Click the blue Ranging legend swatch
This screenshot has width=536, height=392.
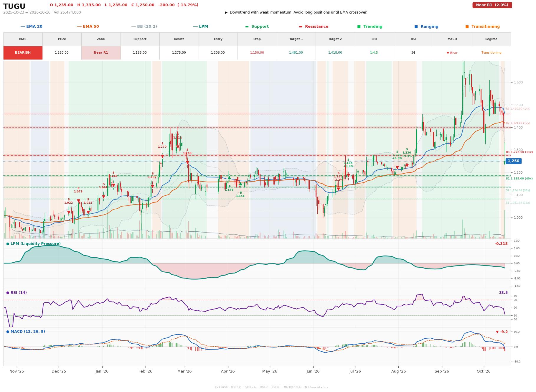point(416,27)
